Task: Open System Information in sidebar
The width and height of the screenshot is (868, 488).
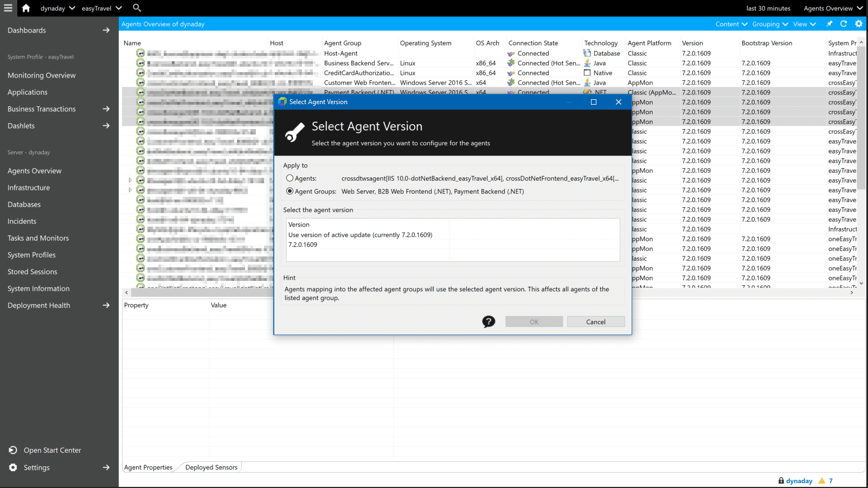Action: point(38,288)
